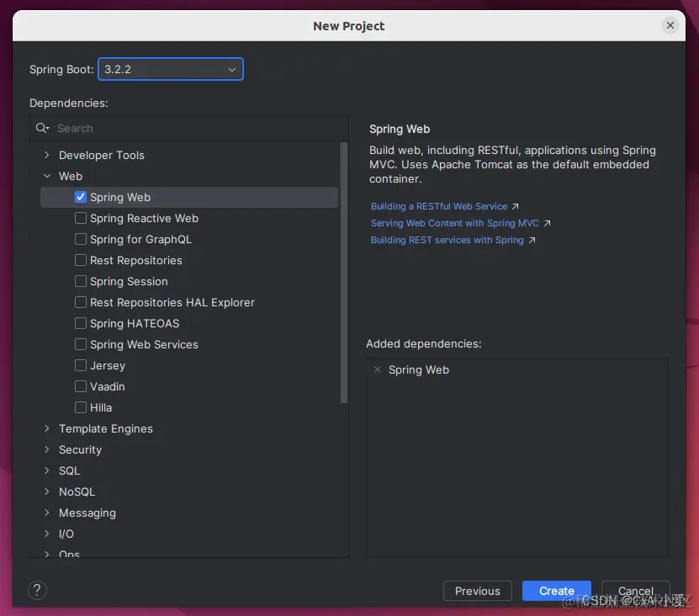Close the New Project dialog
The height and width of the screenshot is (616, 699).
pos(670,25)
